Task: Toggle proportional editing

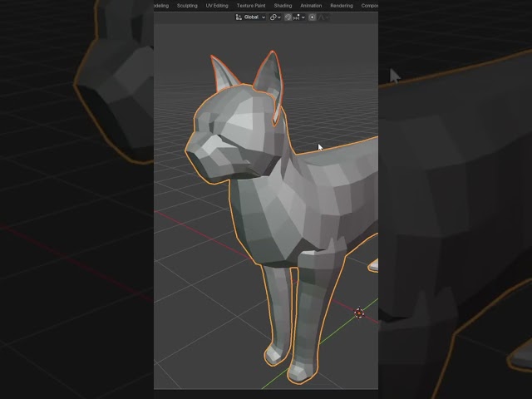Action: click(313, 17)
